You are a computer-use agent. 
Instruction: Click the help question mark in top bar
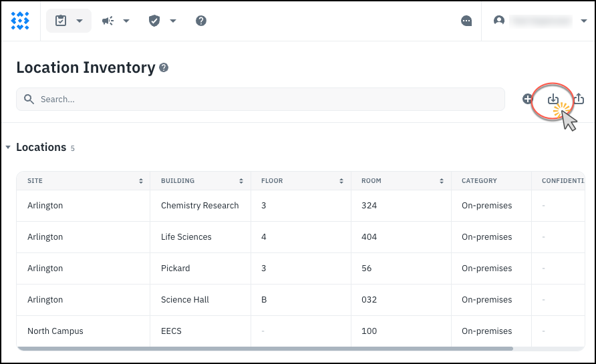(201, 21)
